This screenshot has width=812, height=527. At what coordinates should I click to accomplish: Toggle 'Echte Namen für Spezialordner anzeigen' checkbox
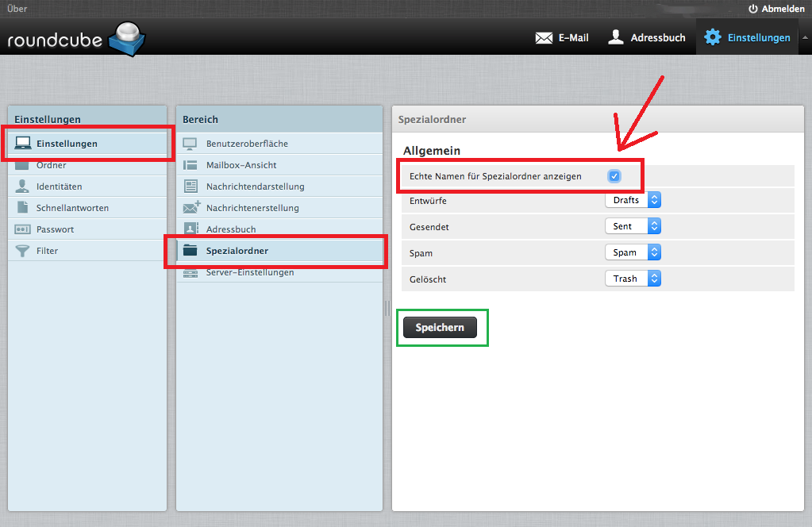click(614, 176)
